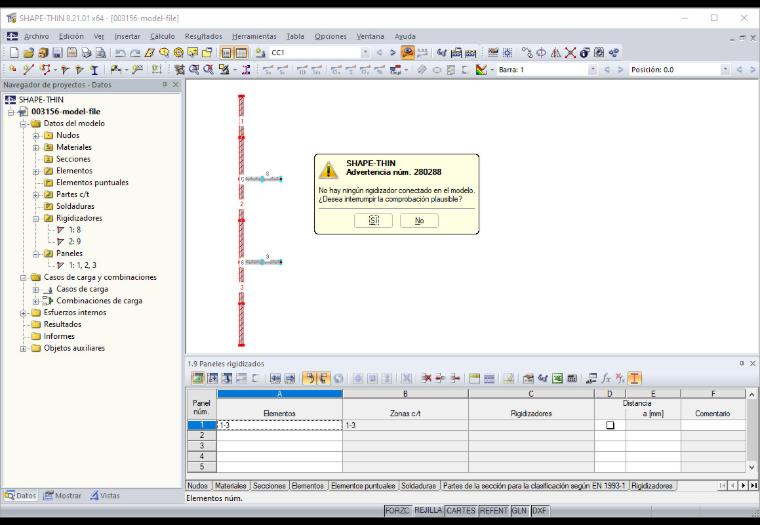Click the mirror triangles icon
The height and width of the screenshot is (525, 760).
pos(555,53)
